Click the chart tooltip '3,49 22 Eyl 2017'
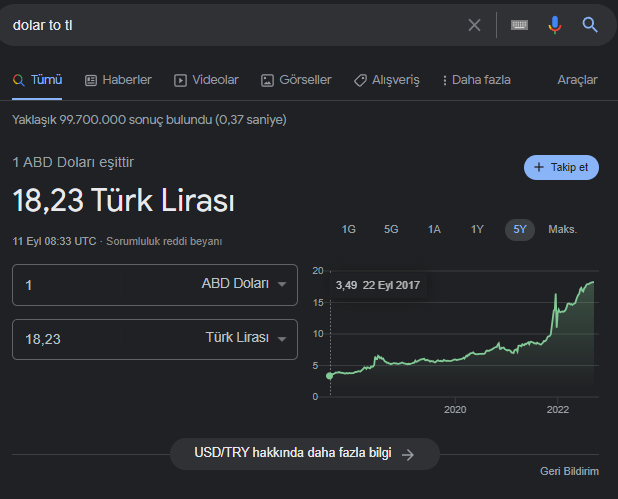Image resolution: width=618 pixels, height=499 pixels. click(x=378, y=285)
